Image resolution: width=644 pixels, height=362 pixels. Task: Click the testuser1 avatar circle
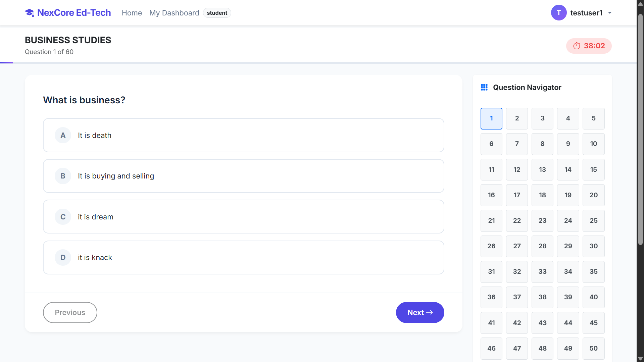coord(558,13)
